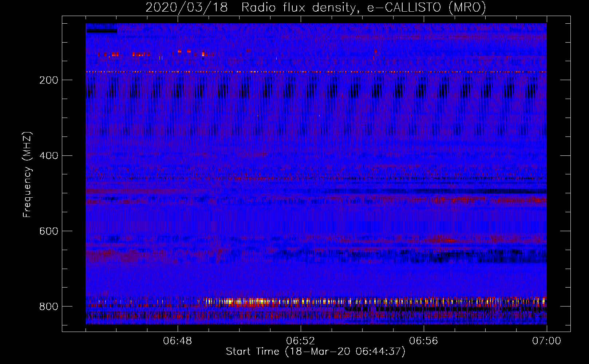This screenshot has height=364, width=589.
Task: Click the 06:56 time tick label
Action: tap(424, 341)
